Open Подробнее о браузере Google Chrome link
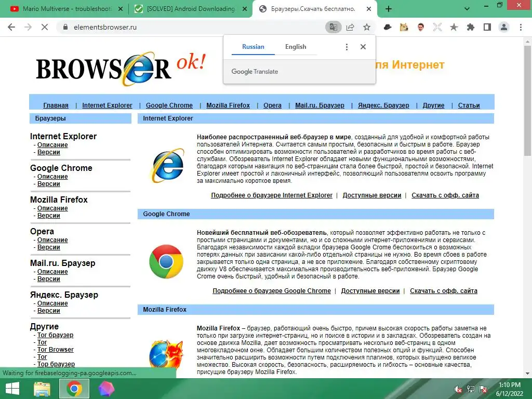This screenshot has height=399, width=532. (272, 291)
